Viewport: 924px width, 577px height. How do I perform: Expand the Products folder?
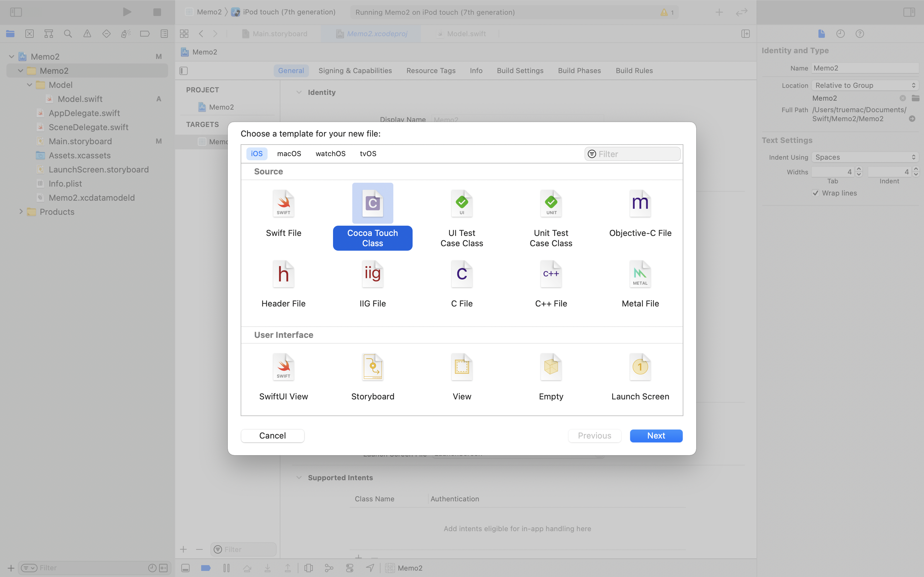[x=21, y=212]
